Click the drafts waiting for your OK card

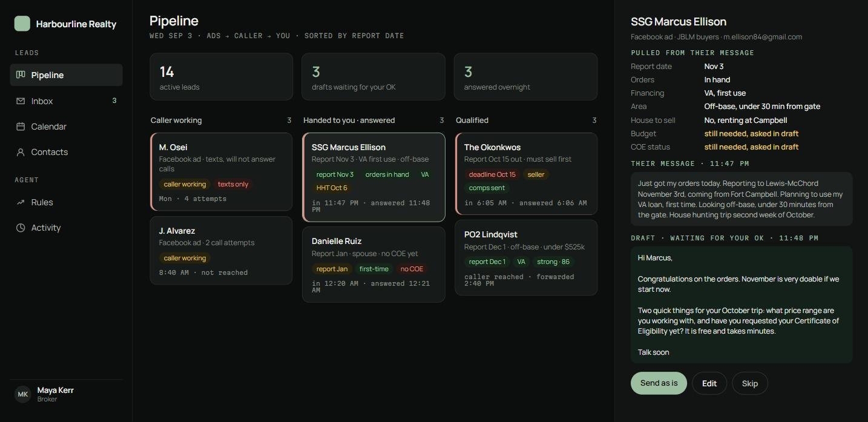(x=374, y=77)
